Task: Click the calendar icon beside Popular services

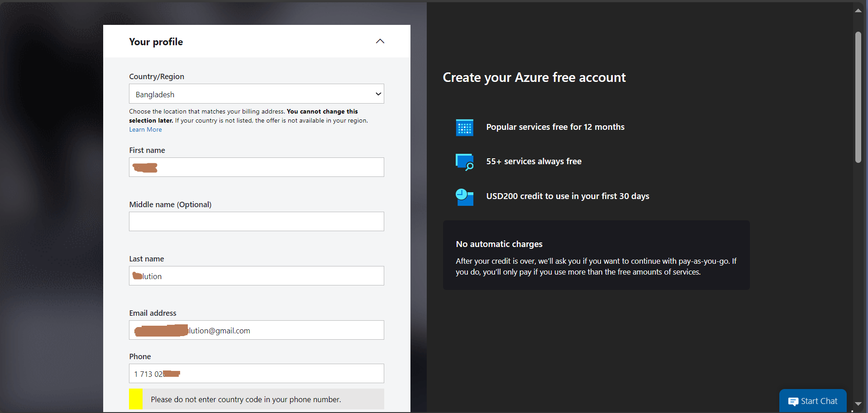Action: [464, 128]
